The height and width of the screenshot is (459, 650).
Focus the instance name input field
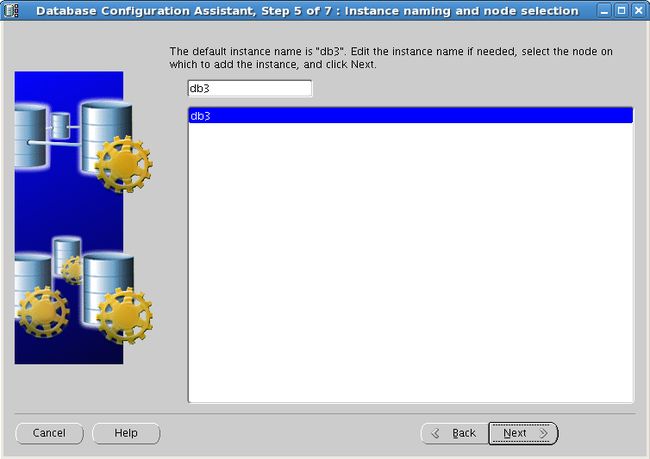pyautogui.click(x=250, y=88)
